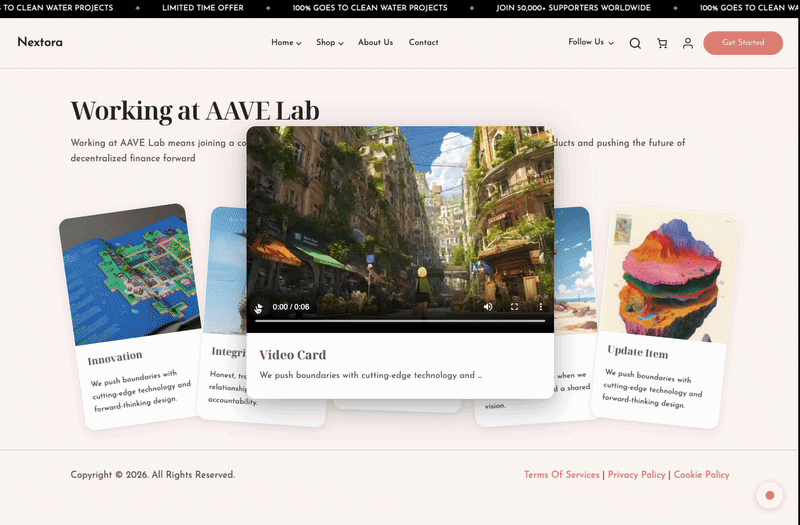Click the Video Card title
Image resolution: width=800 pixels, height=525 pixels.
coord(292,355)
